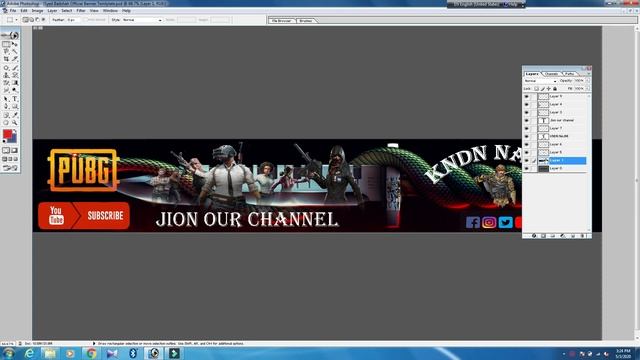Select the Notes tool
This screenshot has height=360, width=640.
(x=6, y=115)
